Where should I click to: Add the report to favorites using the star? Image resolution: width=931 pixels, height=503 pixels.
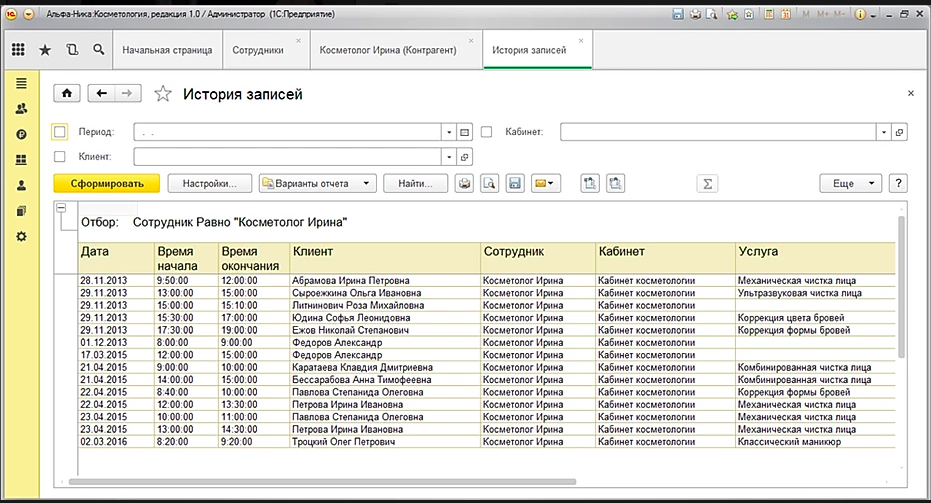(162, 94)
